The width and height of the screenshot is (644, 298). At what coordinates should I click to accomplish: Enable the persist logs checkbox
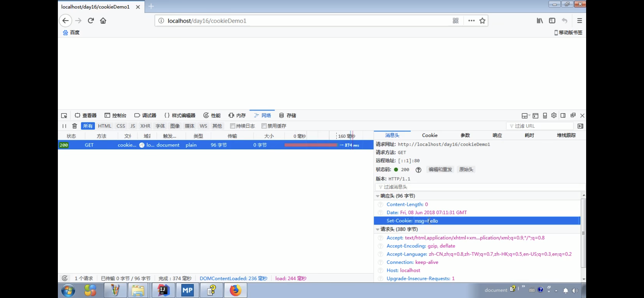click(233, 126)
